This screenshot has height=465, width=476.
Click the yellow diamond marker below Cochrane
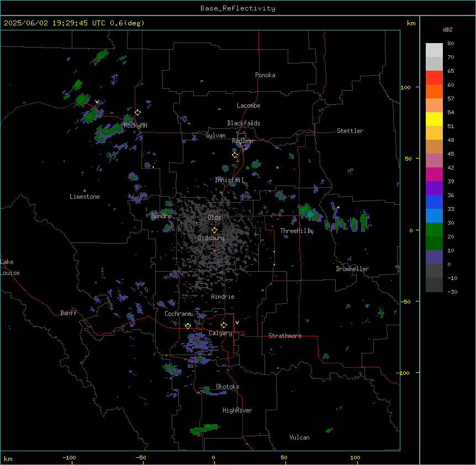pos(188,326)
